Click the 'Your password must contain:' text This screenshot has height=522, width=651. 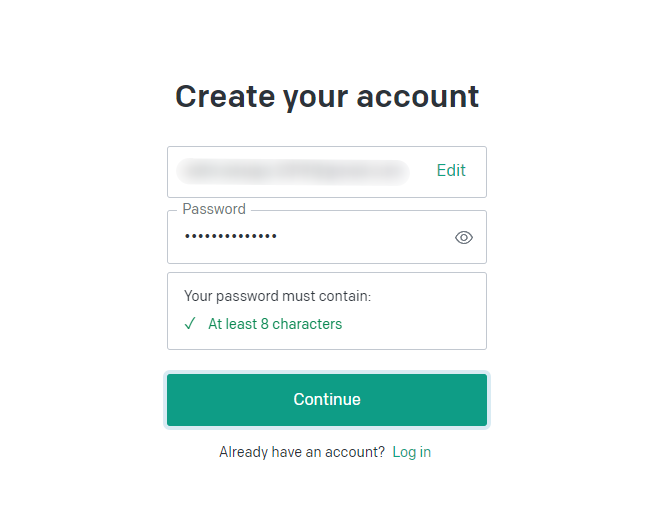(x=277, y=296)
